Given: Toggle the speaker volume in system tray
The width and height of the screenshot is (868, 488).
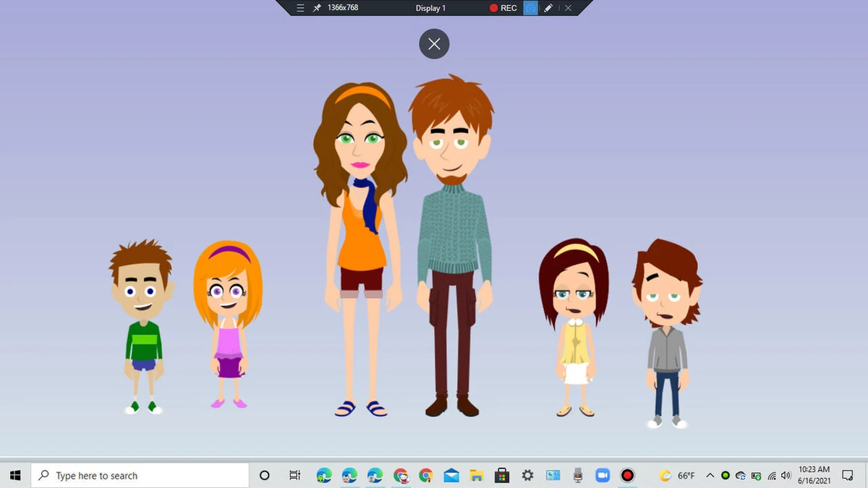Looking at the screenshot, I should click(x=786, y=476).
